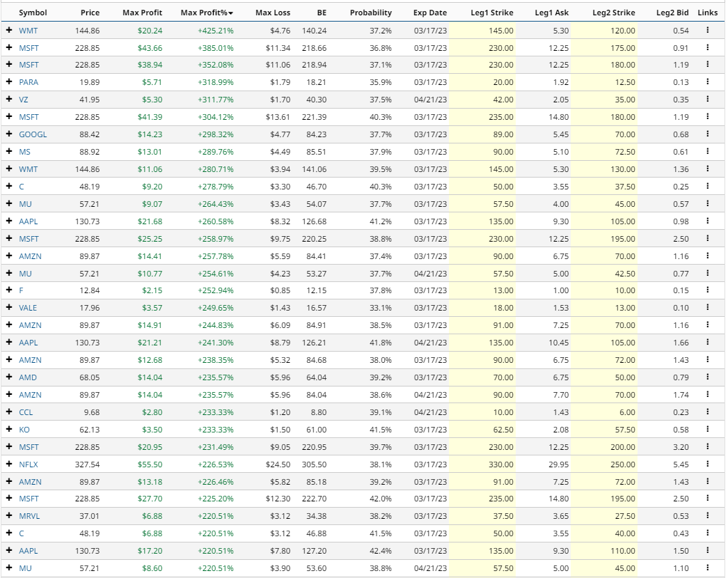This screenshot has width=728, height=578.
Task: Click the +318.99% max profit percent
Action: click(216, 82)
